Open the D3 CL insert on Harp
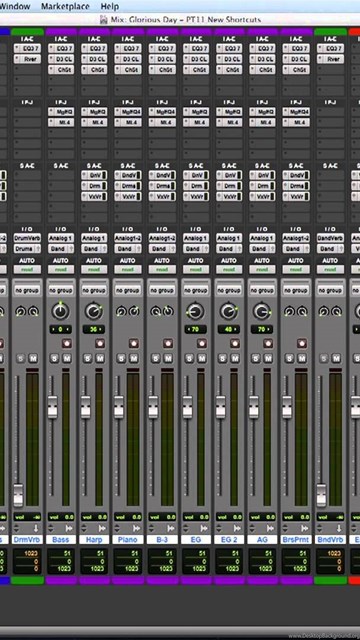The image size is (360, 640). (94, 59)
